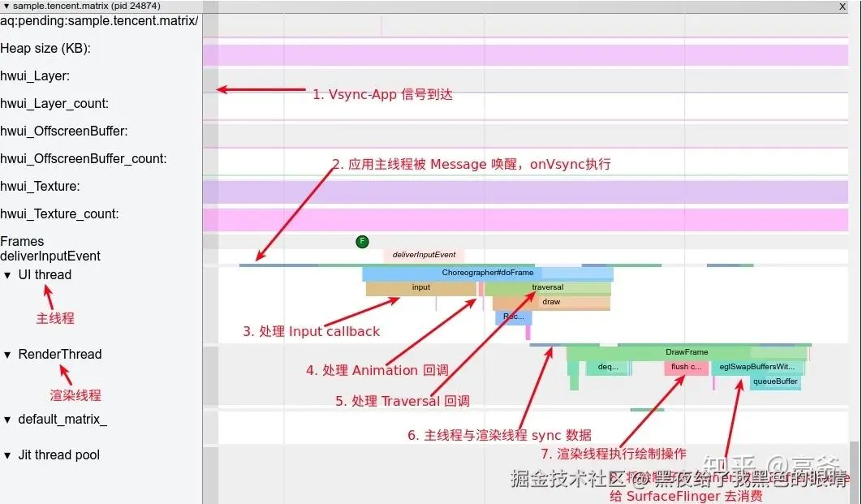Select the aq:pending:sample.tencent.matrix/ label
The image size is (862, 504).
100,21
